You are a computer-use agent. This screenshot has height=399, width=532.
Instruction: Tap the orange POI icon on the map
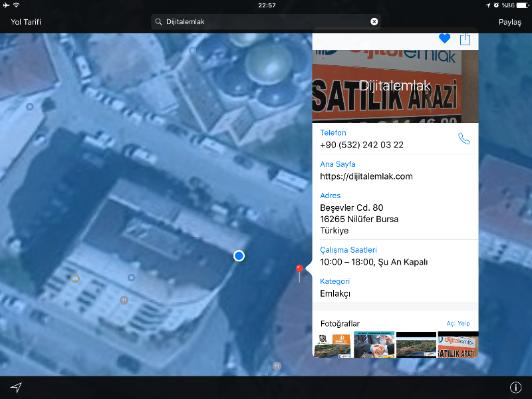click(x=75, y=279)
